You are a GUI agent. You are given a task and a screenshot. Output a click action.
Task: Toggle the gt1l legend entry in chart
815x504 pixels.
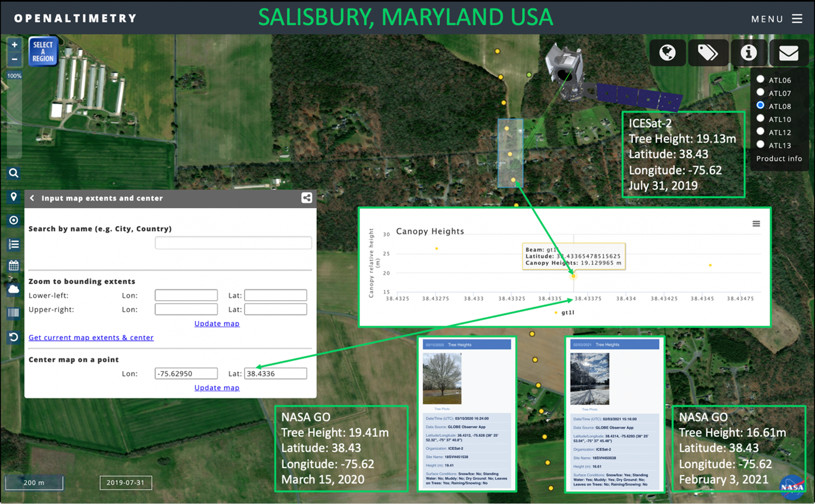click(564, 313)
